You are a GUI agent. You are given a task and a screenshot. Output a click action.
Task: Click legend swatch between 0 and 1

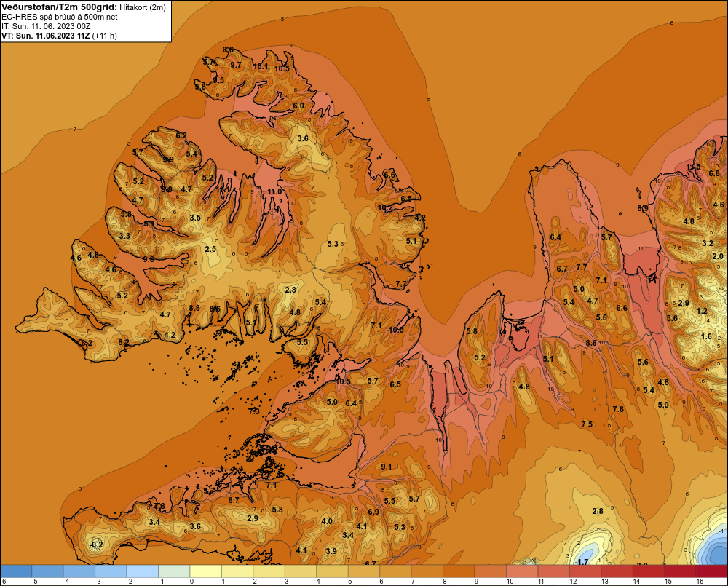(206, 571)
